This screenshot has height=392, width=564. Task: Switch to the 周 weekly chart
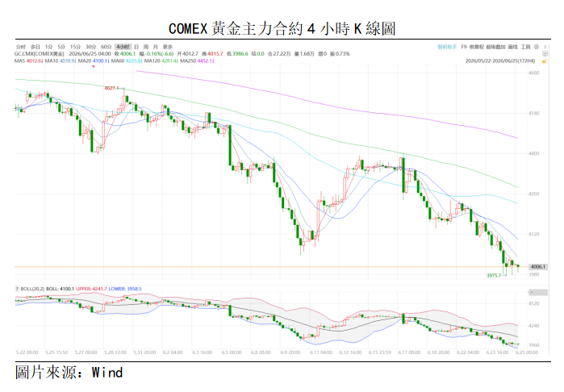(x=146, y=47)
